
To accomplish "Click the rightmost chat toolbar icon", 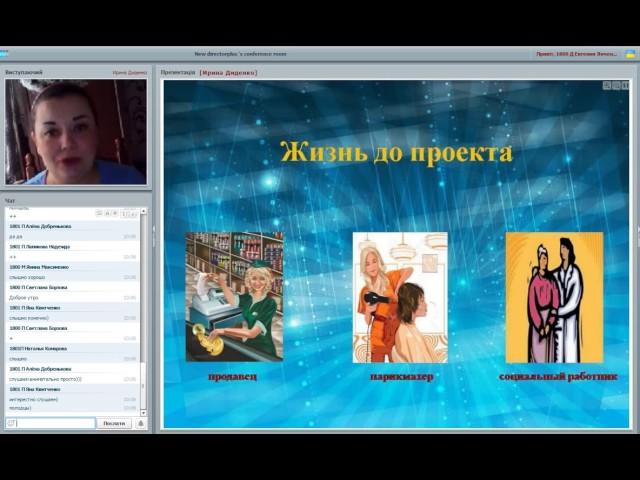I will [x=134, y=213].
